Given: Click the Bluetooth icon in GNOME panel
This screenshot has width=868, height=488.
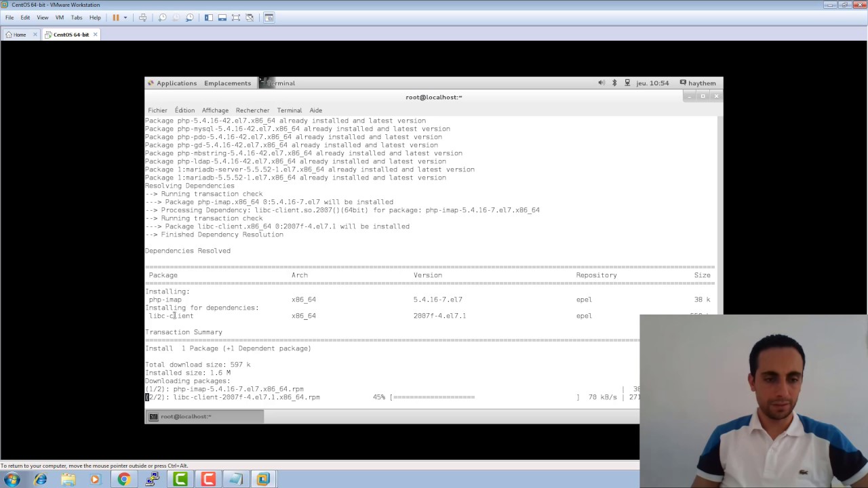Looking at the screenshot, I should pos(614,83).
